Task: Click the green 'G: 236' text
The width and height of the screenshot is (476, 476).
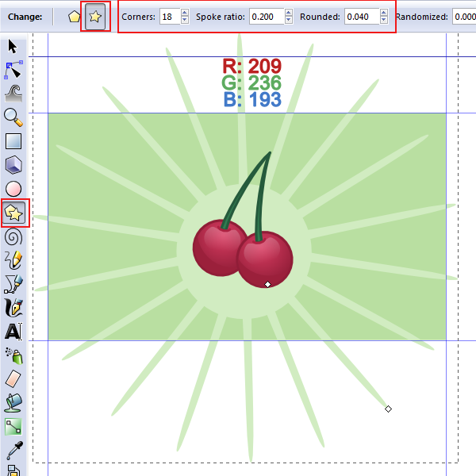Action: click(251, 83)
